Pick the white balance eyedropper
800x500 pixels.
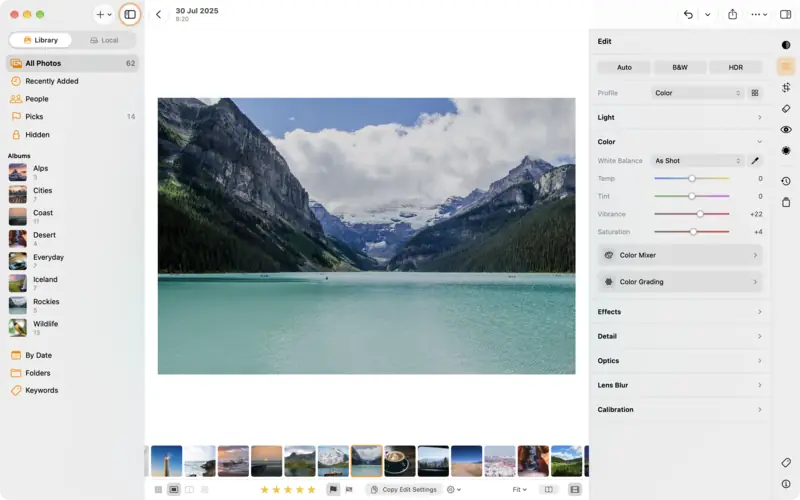[x=755, y=161]
